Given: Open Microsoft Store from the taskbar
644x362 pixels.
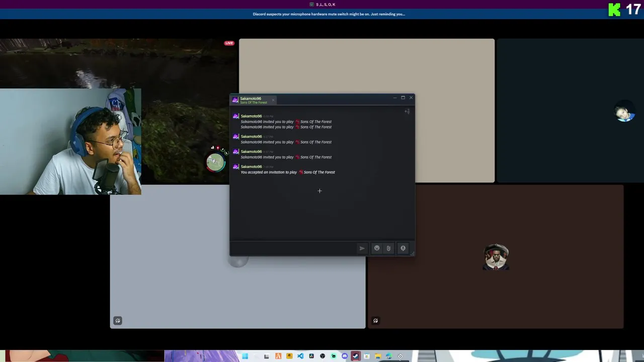Looking at the screenshot, I should [367, 356].
